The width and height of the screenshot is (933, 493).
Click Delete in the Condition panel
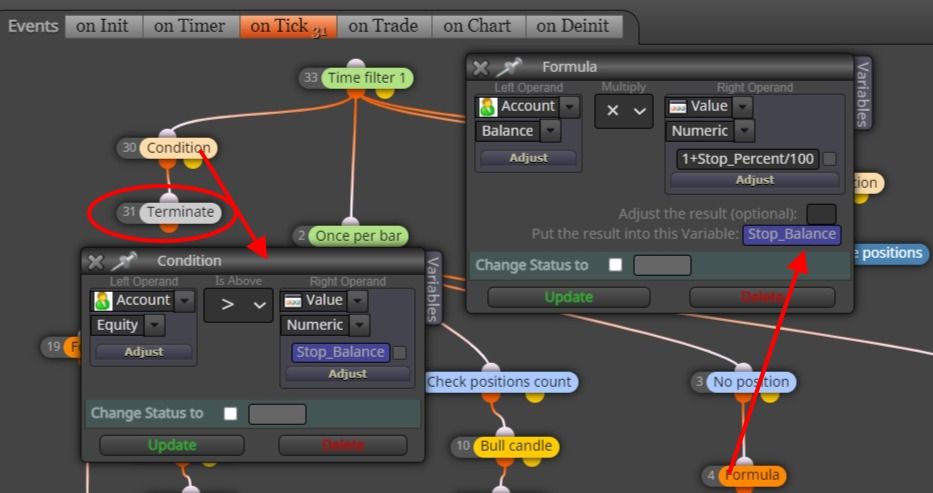tap(343, 445)
